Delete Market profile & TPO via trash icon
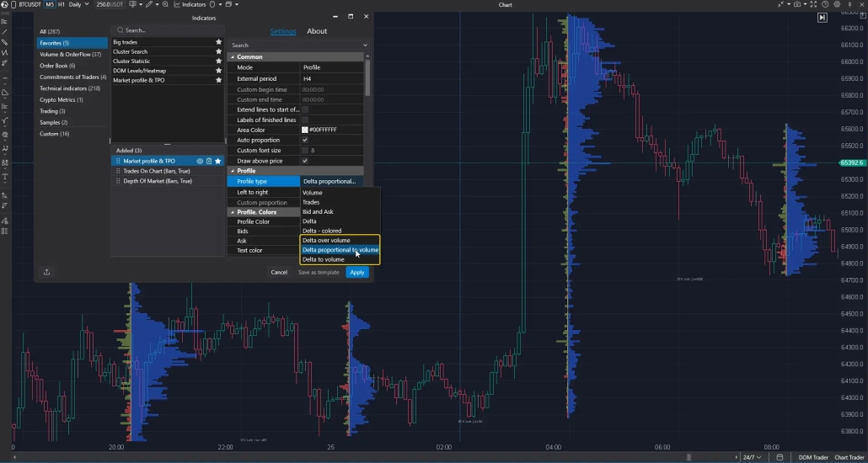 209,161
